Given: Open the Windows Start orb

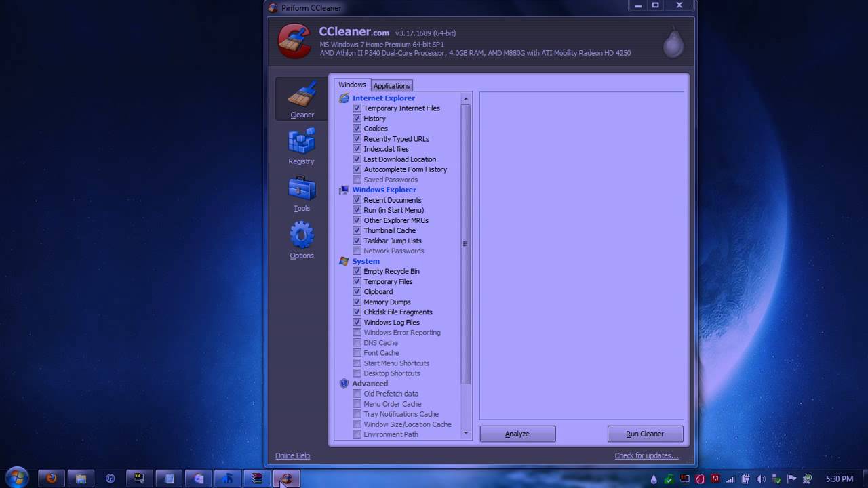Looking at the screenshot, I should point(16,478).
